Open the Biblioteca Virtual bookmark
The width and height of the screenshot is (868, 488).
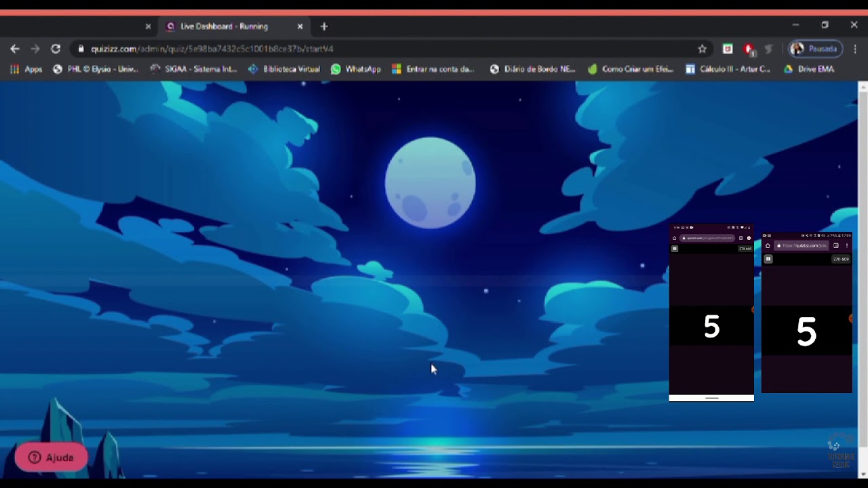coord(283,69)
